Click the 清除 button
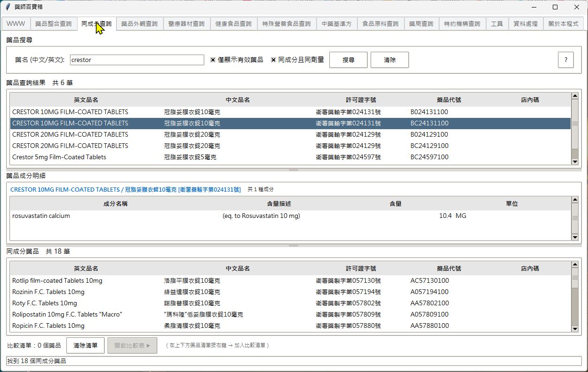This screenshot has width=588, height=372. coord(389,60)
